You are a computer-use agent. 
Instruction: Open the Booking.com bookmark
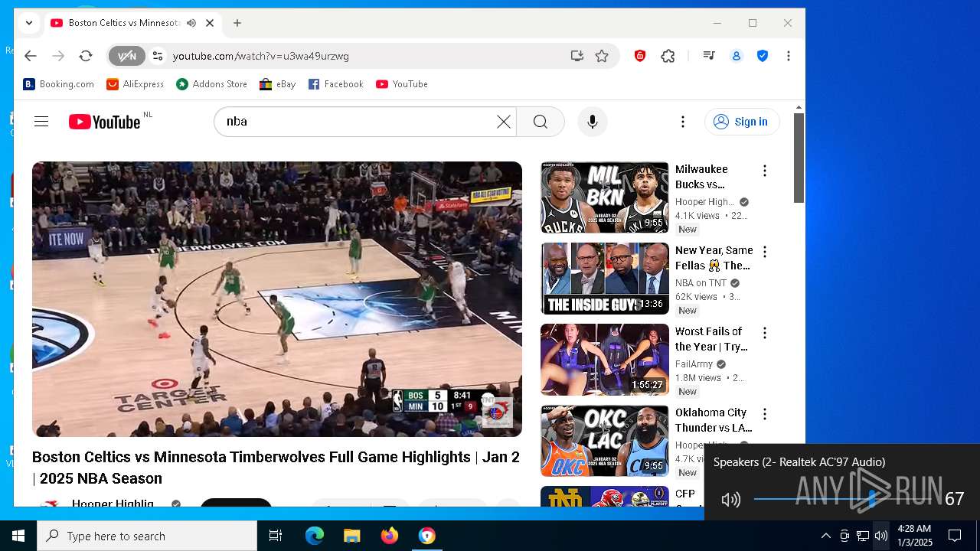tap(59, 84)
